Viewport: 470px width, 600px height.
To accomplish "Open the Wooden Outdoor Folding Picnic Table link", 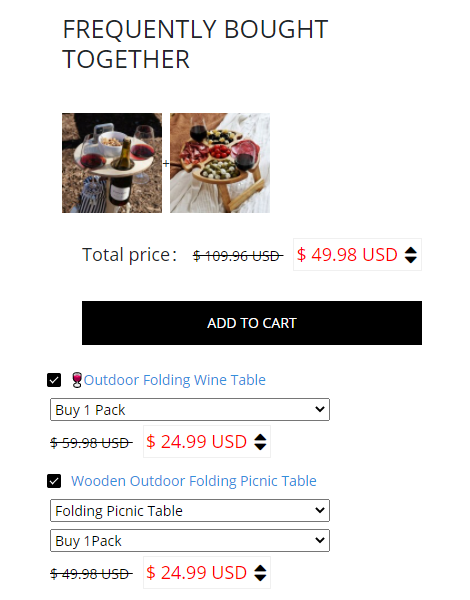I will (x=194, y=481).
